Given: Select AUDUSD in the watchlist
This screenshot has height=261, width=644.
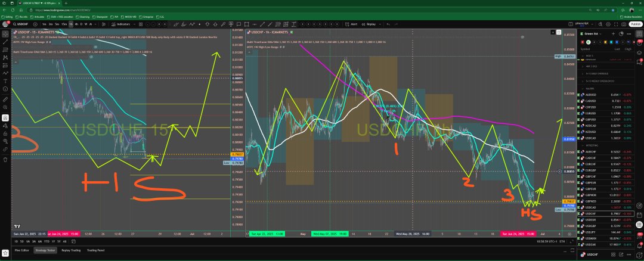Looking at the screenshot, I should [x=606, y=95].
